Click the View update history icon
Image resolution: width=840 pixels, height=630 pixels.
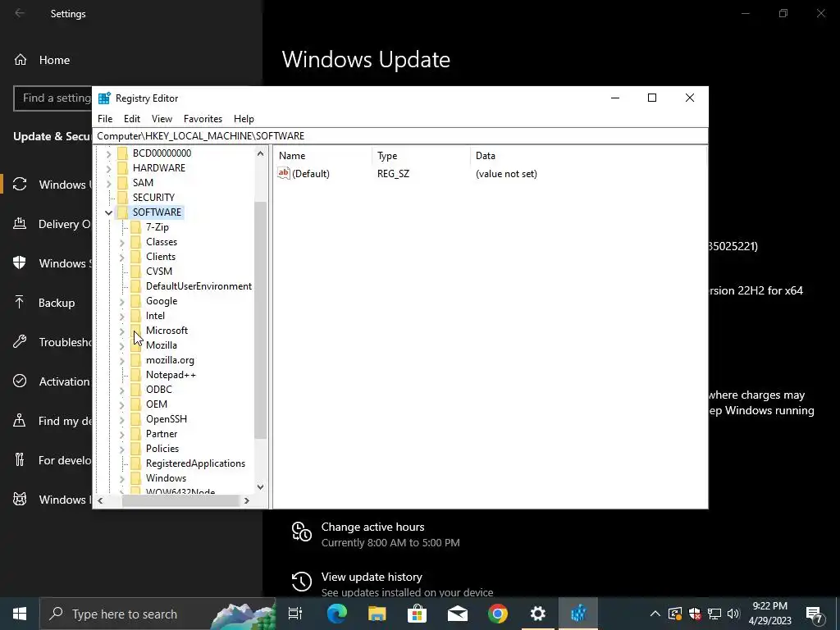[x=302, y=582]
